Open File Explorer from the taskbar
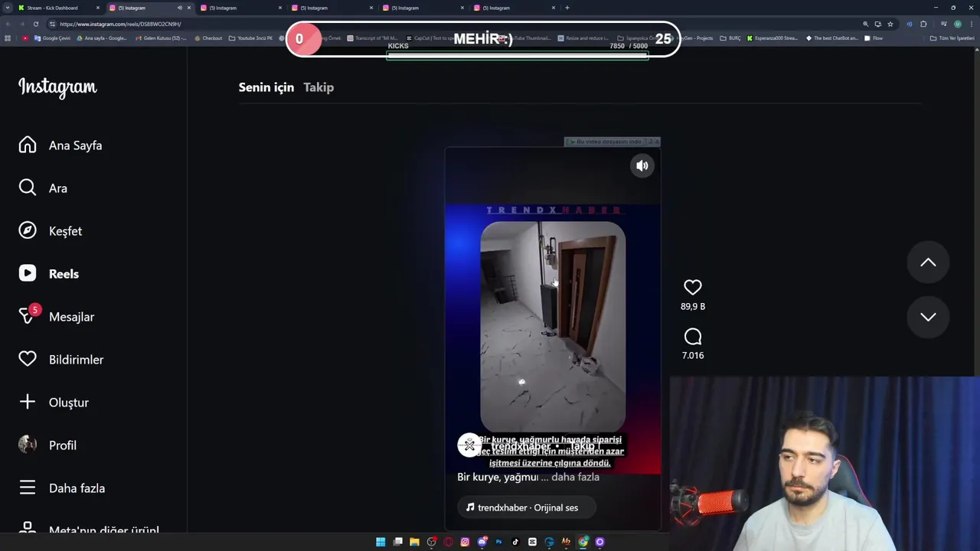 click(x=414, y=542)
